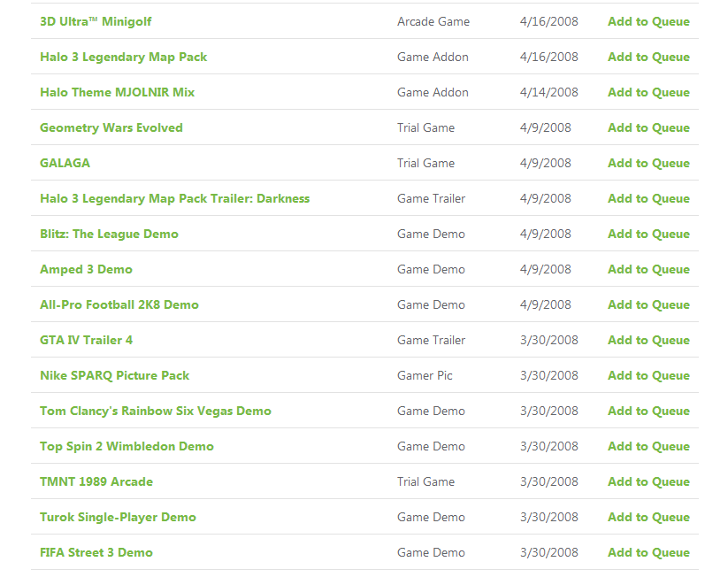Open All-Pro Football 2K8 Demo link
This screenshot has width=728, height=577.
119,304
